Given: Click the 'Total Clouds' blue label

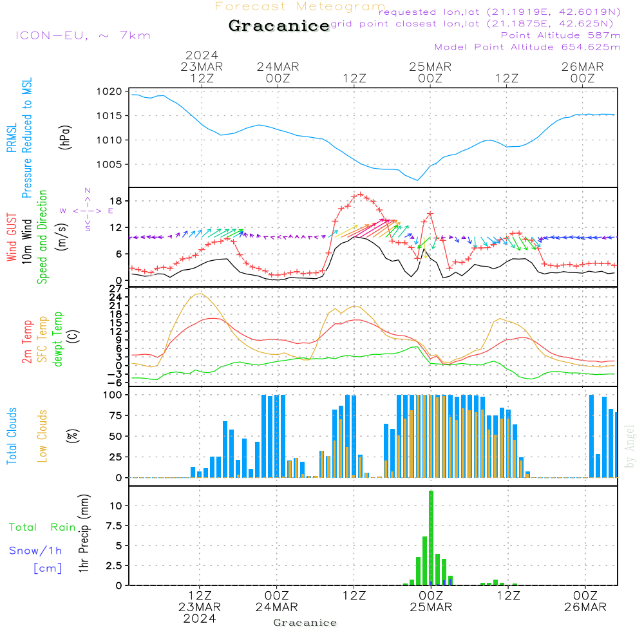Looking at the screenshot, I should coord(12,436).
